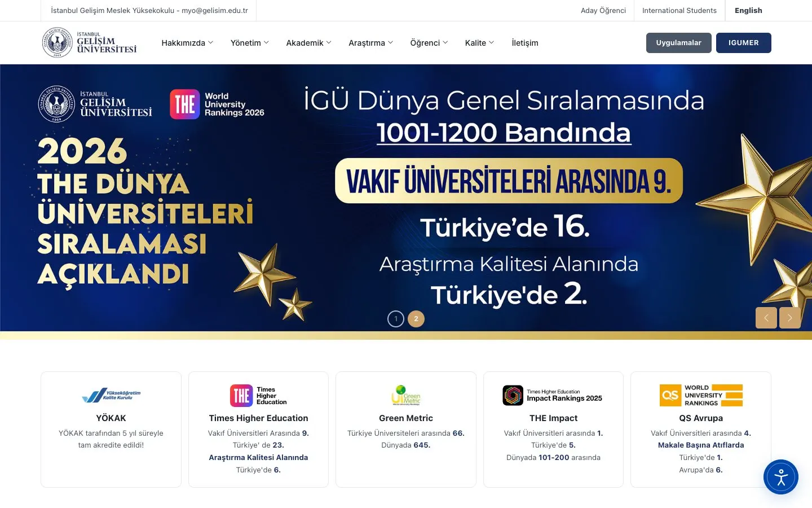Expand the Öğrenci dropdown menu
Image resolution: width=812 pixels, height=508 pixels.
pyautogui.click(x=429, y=43)
